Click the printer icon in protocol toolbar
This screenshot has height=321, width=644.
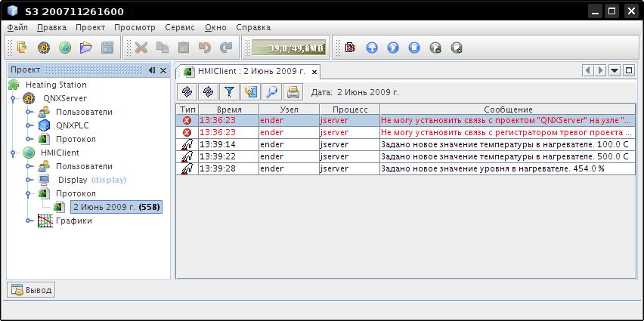point(293,92)
